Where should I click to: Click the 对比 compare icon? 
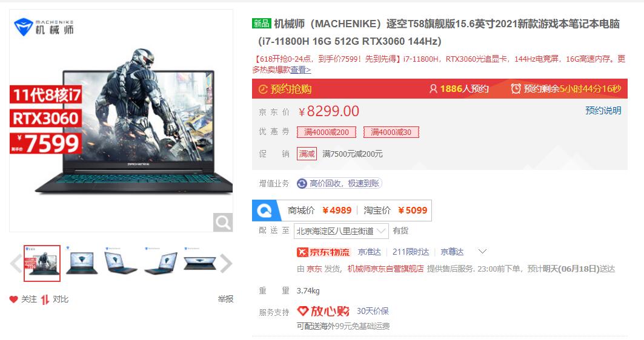pyautogui.click(x=45, y=300)
